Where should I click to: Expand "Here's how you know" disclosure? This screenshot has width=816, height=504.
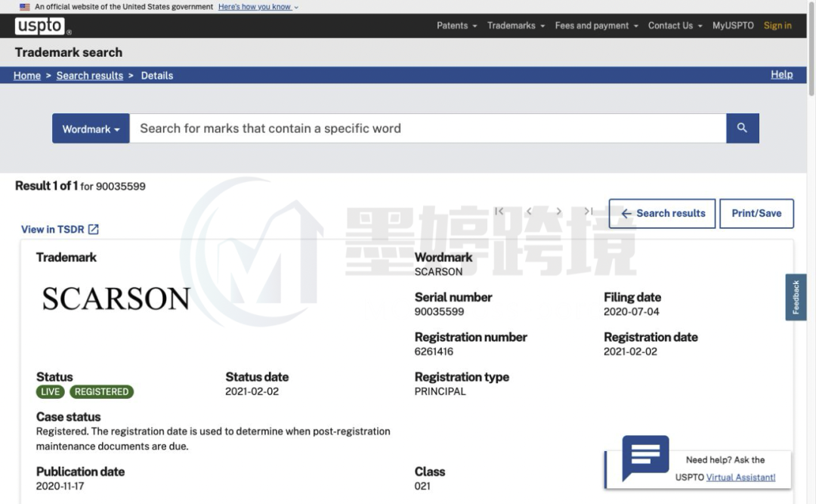[258, 7]
